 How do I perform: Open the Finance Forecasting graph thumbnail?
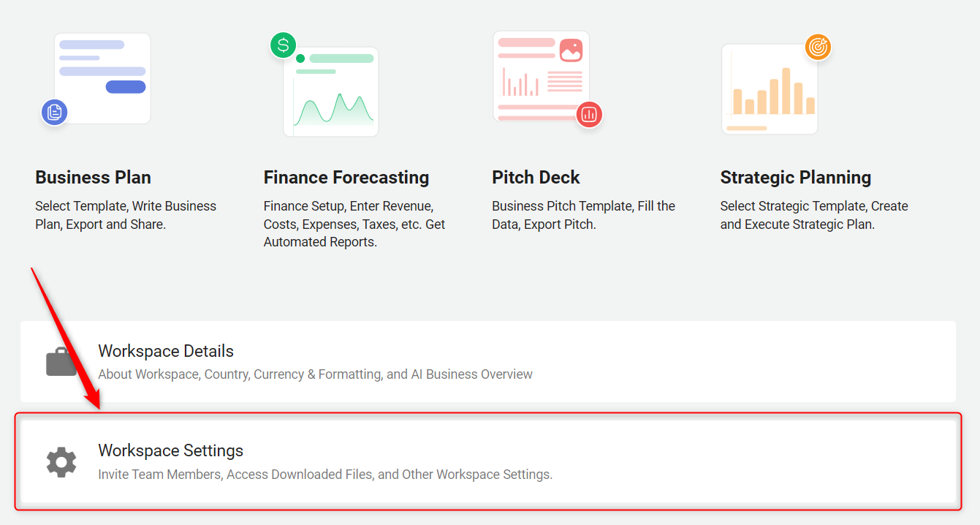331,91
